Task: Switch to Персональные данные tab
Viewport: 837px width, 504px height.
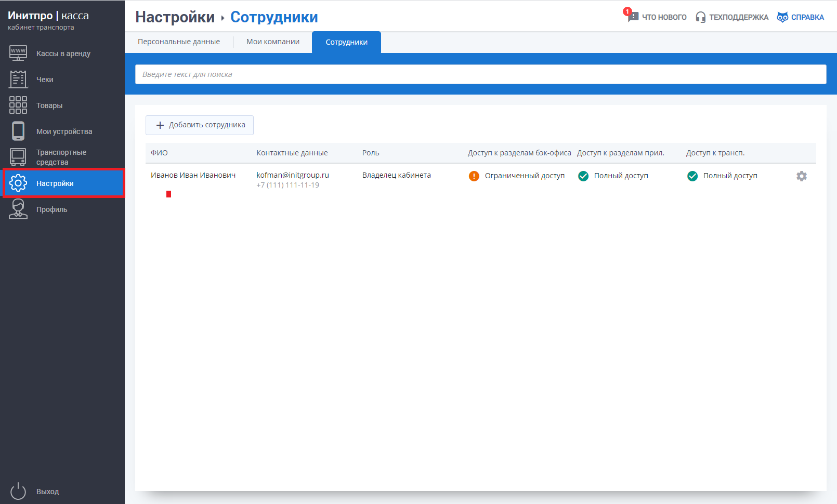Action: tap(179, 42)
